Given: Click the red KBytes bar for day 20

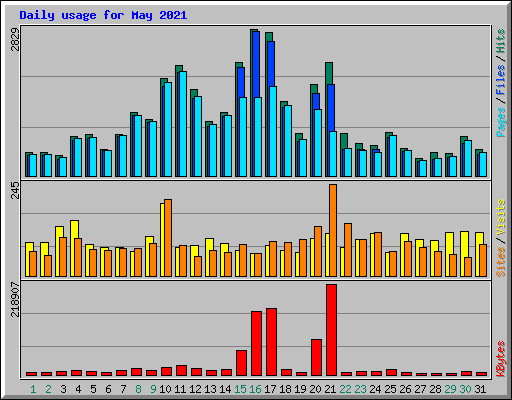Looking at the screenshot, I should (x=316, y=358).
